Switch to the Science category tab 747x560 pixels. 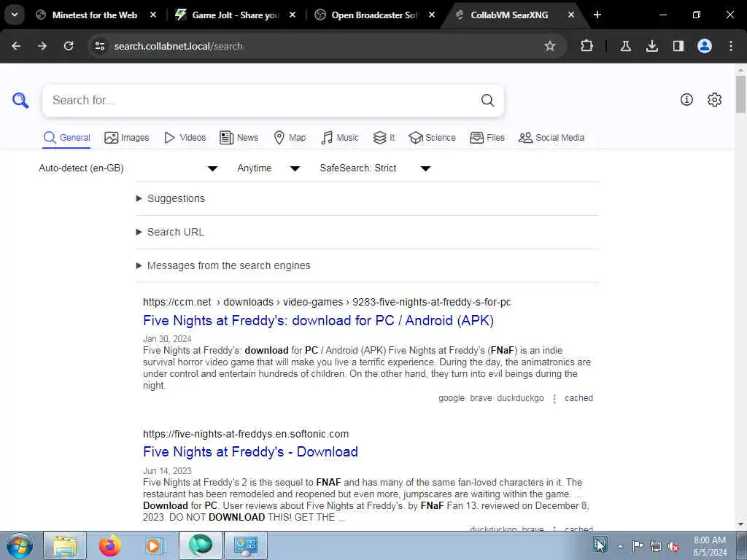click(432, 138)
